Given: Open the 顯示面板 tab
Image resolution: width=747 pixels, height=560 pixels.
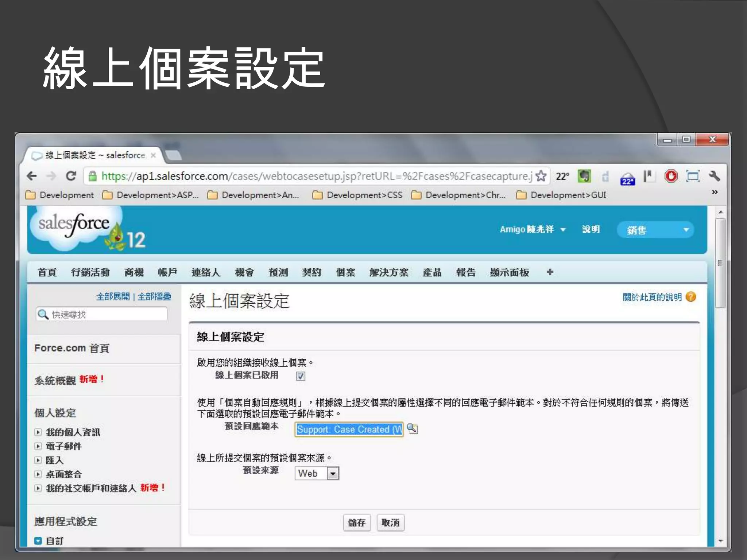Looking at the screenshot, I should [x=509, y=272].
